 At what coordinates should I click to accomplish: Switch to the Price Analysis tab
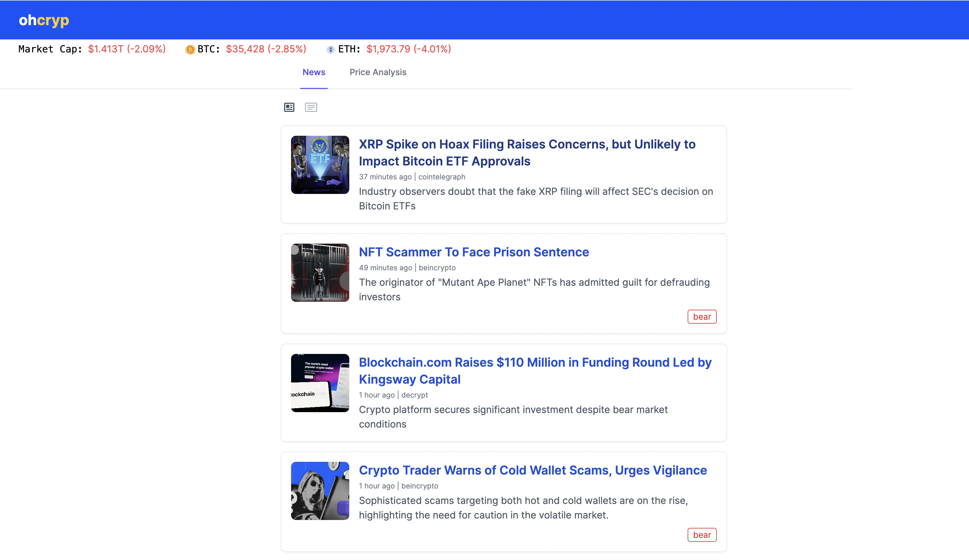click(x=378, y=72)
